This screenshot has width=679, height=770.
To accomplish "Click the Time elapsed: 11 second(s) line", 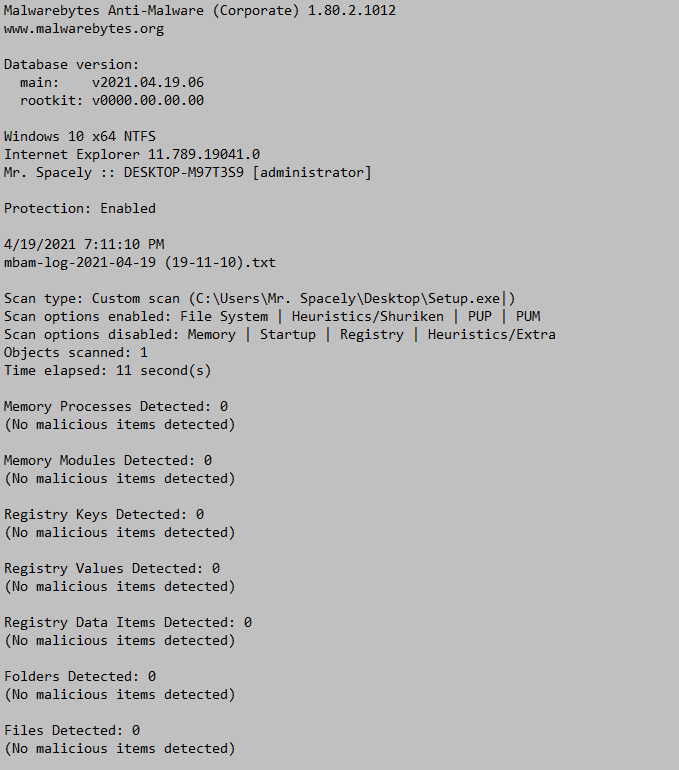I will pos(108,370).
